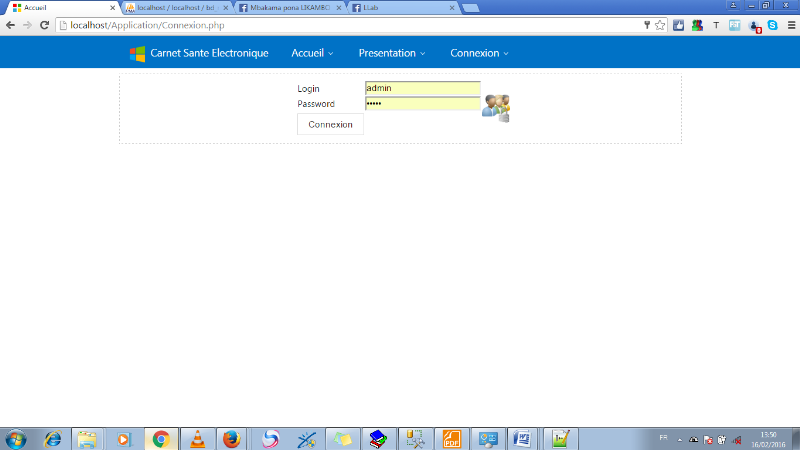Open PDF application in taskbar
This screenshot has width=800, height=450.
pos(452,439)
